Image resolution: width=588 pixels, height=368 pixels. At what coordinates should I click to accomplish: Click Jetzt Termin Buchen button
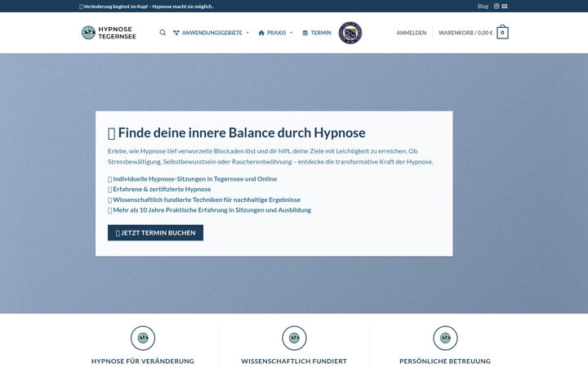(x=155, y=233)
